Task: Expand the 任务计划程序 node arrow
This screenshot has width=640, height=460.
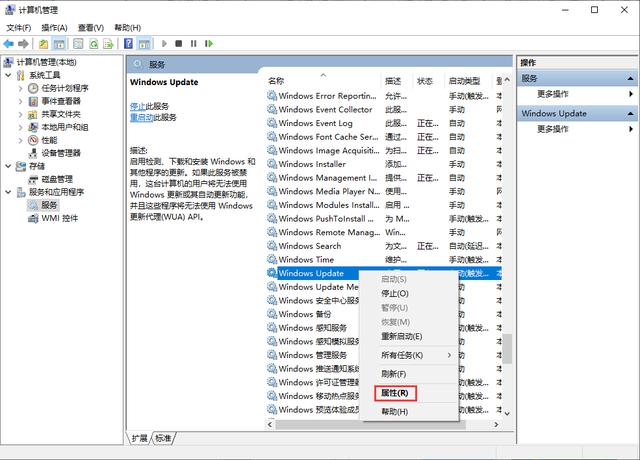Action: (20, 88)
